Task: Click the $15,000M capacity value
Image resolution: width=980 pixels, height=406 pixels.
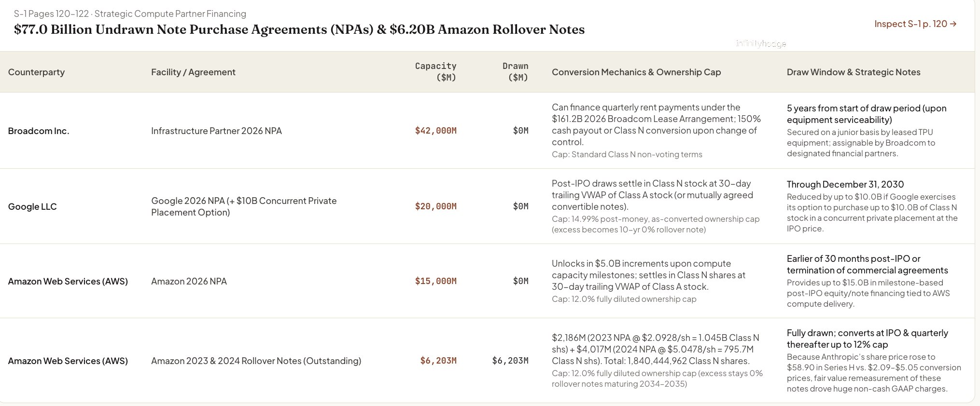Action: [435, 281]
